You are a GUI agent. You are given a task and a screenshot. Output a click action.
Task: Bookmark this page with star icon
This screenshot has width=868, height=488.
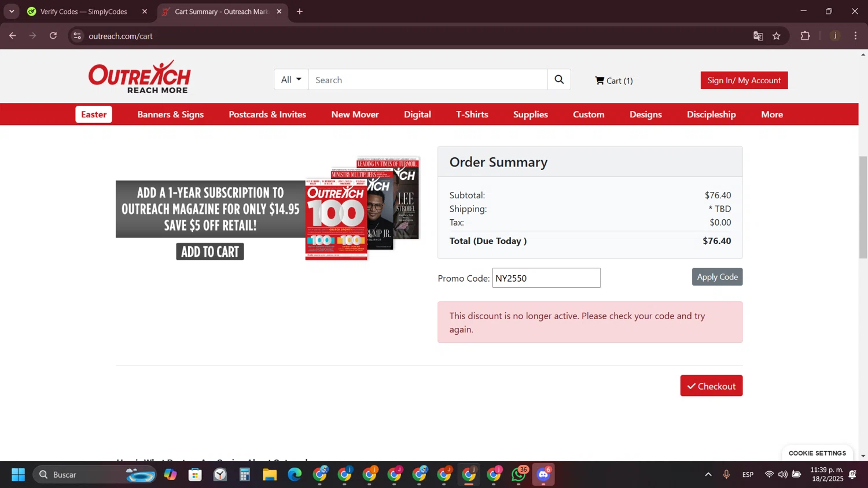click(777, 36)
